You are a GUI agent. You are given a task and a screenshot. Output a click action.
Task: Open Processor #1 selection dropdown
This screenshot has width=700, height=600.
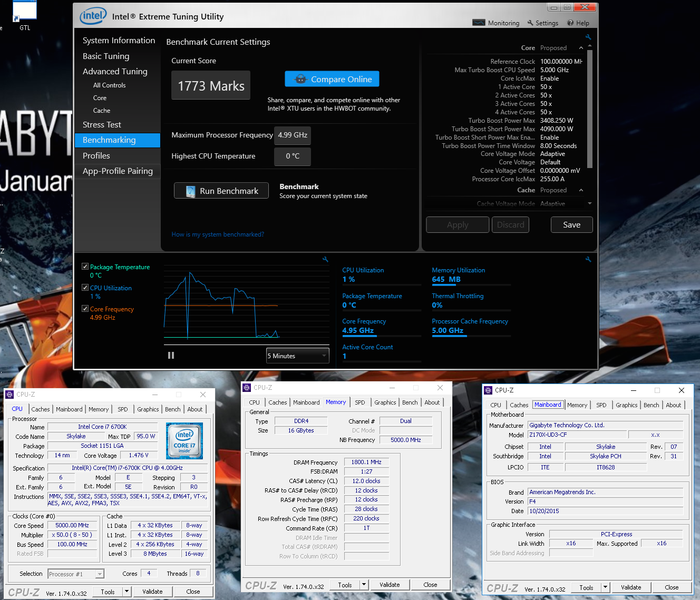click(76, 574)
